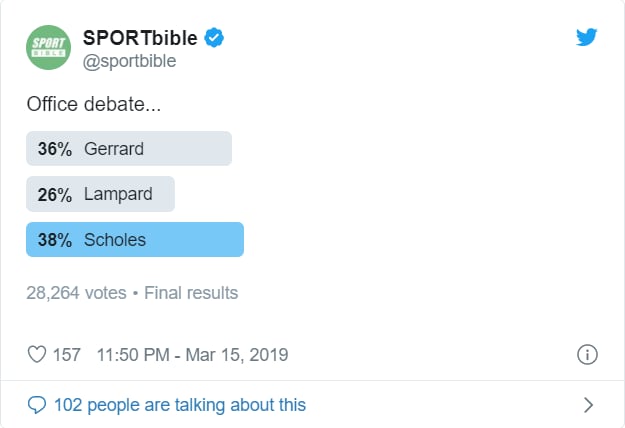Image resolution: width=625 pixels, height=428 pixels.
Task: Click the 36% percentage in Gerrard bar
Action: coord(55,149)
